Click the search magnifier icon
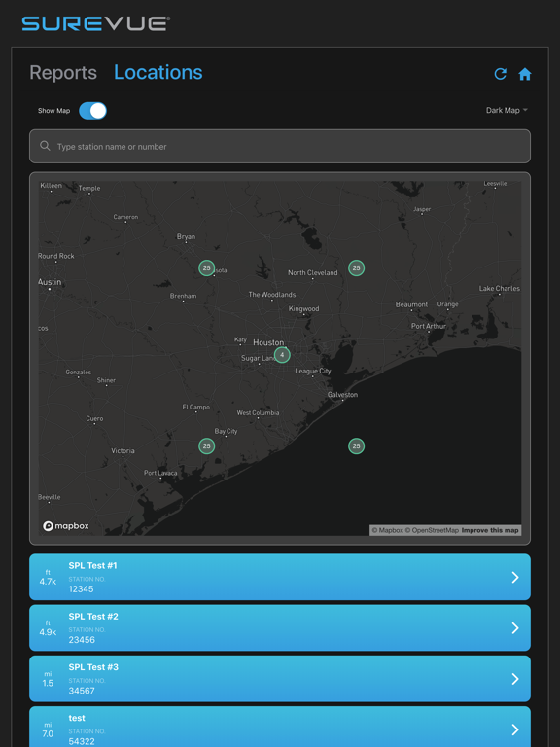This screenshot has width=560, height=747. coord(46,146)
